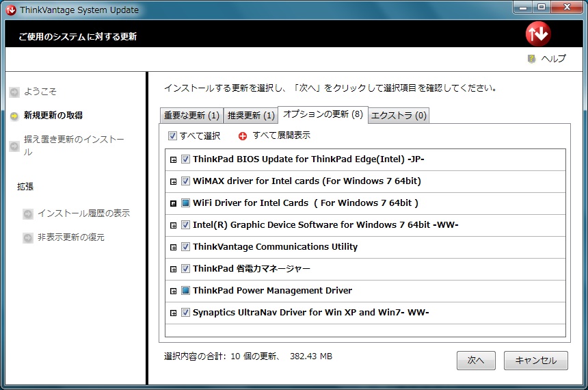Image resolution: width=588 pixels, height=390 pixels.
Task: Open 非表示更新の復元 in the sidebar
Action: [x=71, y=237]
